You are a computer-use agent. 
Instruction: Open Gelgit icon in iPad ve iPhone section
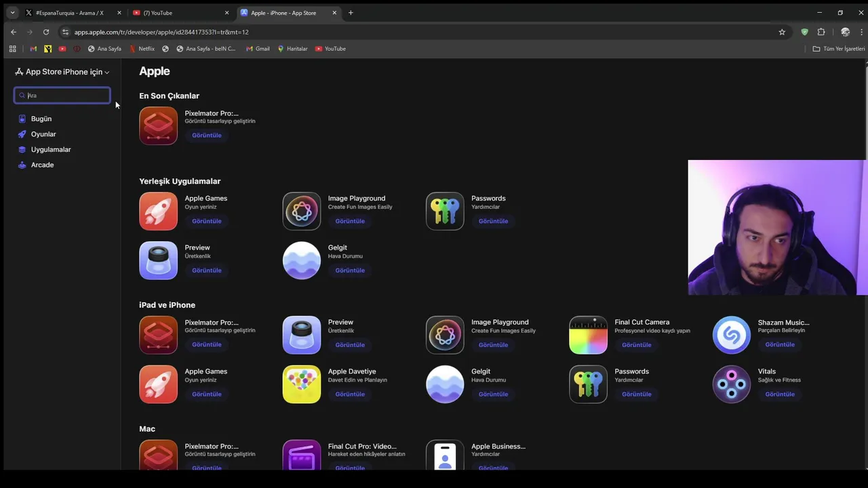(x=445, y=384)
